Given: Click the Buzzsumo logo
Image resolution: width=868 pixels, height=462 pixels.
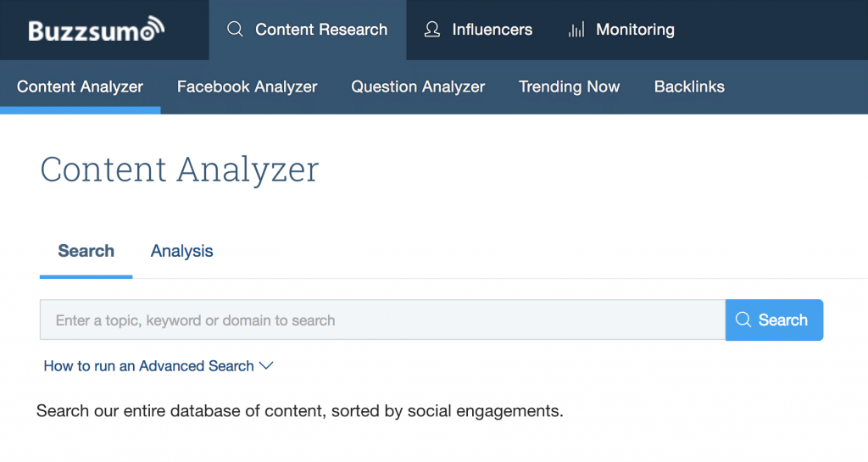Looking at the screenshot, I should pyautogui.click(x=96, y=31).
